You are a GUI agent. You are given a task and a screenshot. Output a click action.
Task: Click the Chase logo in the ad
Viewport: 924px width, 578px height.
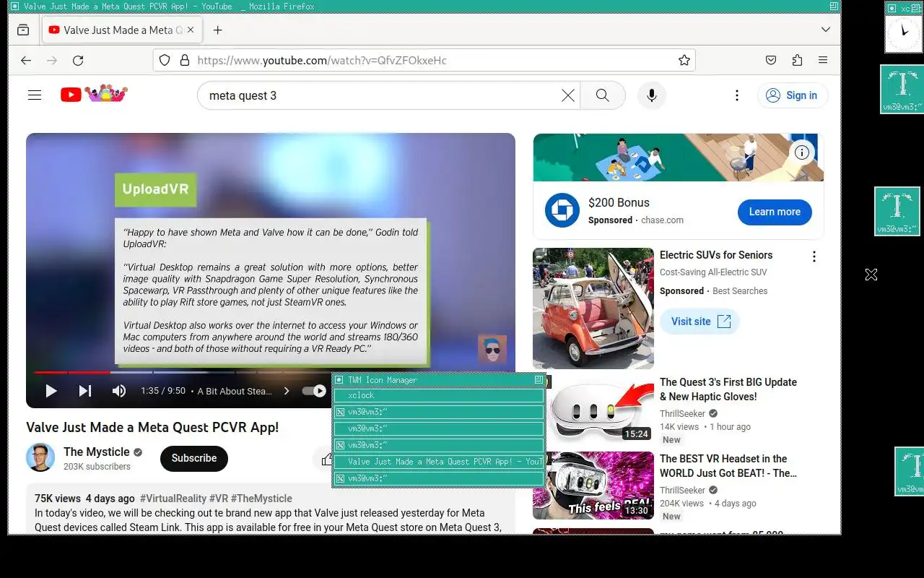pyautogui.click(x=562, y=211)
